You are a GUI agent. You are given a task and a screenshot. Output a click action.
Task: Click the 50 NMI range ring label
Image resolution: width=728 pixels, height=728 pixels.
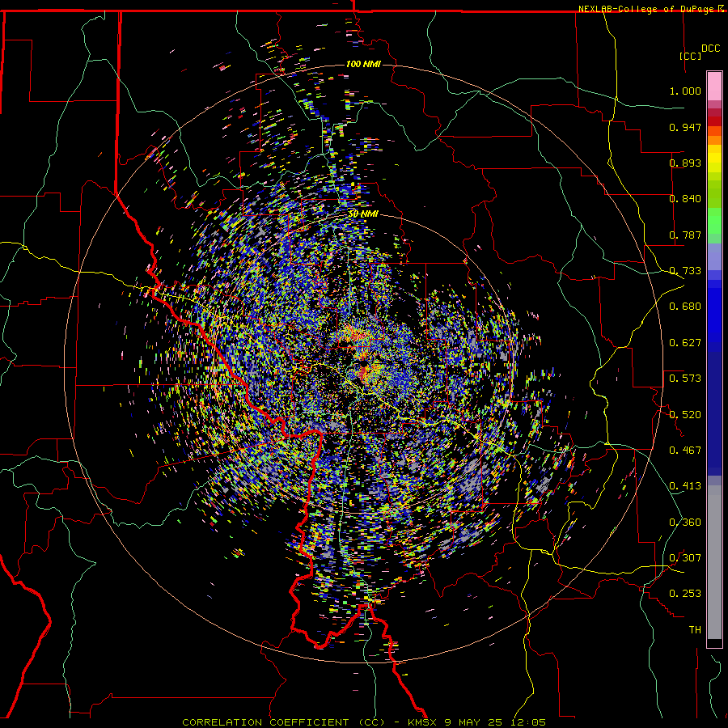pos(363,214)
